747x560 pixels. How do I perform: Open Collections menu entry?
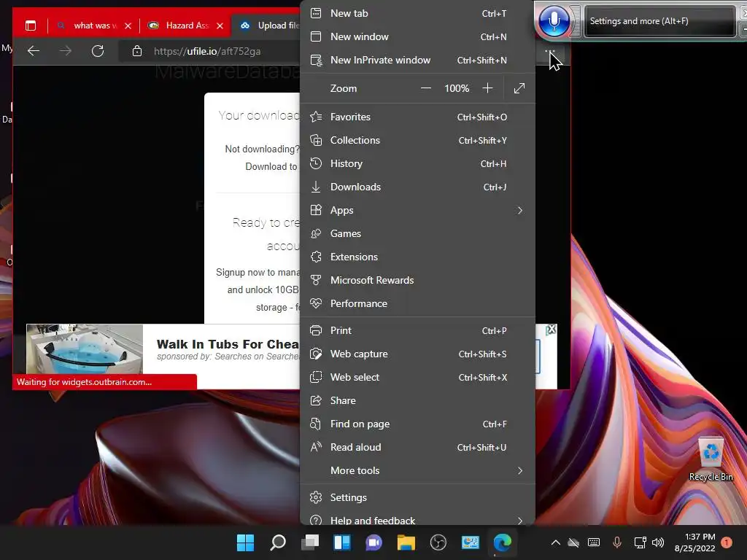tap(417, 140)
